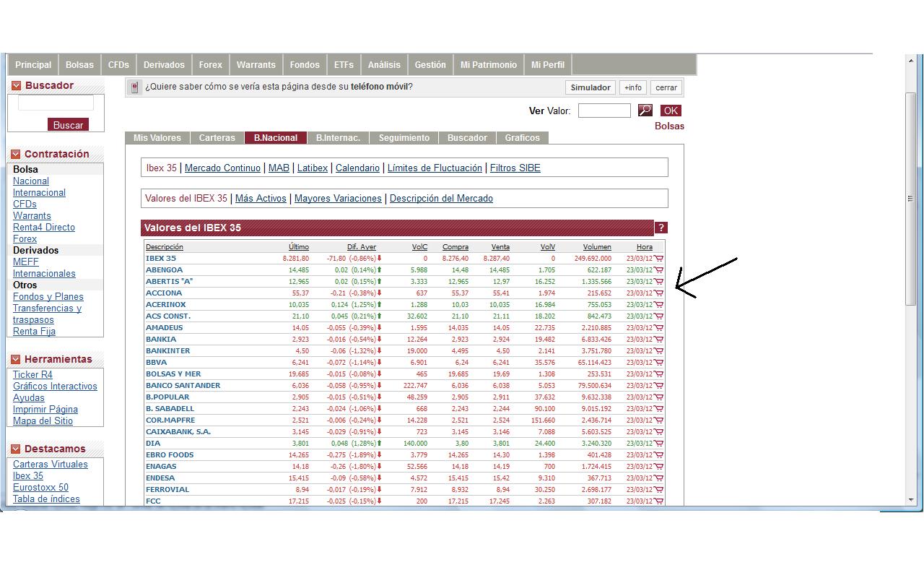The image size is (924, 578).
Task: Click the cart icon in the DIA row
Action: pyautogui.click(x=659, y=444)
